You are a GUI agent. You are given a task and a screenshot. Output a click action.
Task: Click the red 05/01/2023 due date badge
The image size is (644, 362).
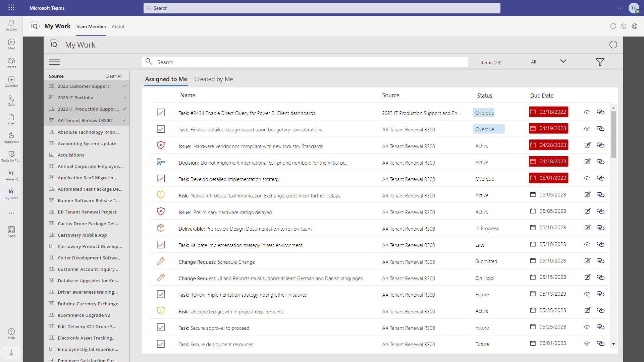[548, 178]
